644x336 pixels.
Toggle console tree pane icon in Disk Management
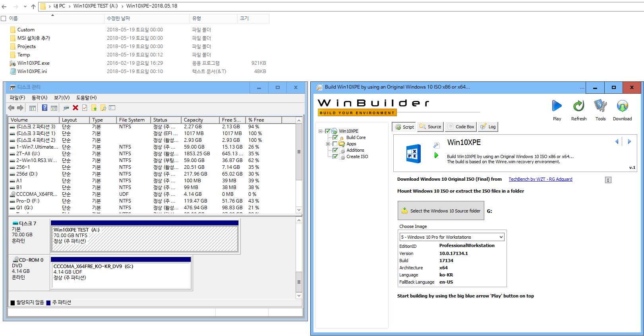point(33,108)
